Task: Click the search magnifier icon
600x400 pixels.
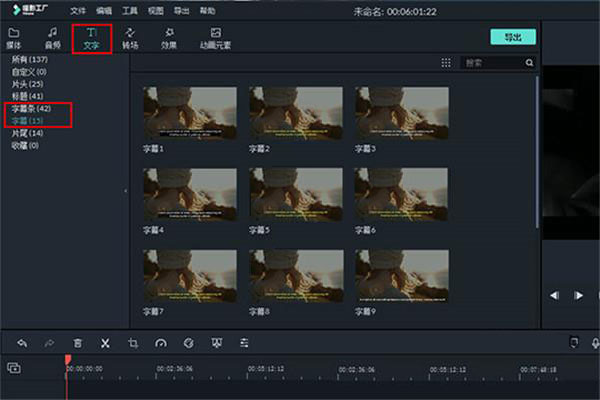Action: coord(529,63)
